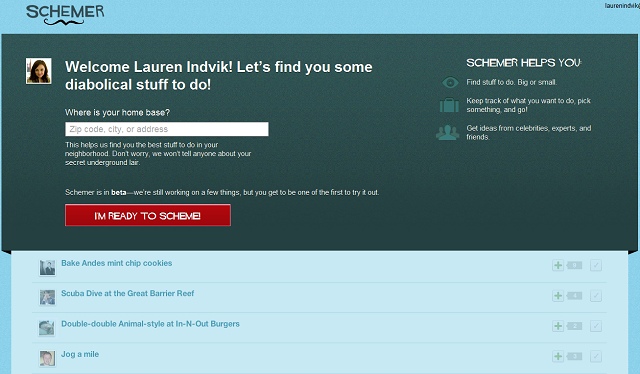Click the 'Schemer is in beta' notice
The height and width of the screenshot is (374, 640).
tap(222, 192)
